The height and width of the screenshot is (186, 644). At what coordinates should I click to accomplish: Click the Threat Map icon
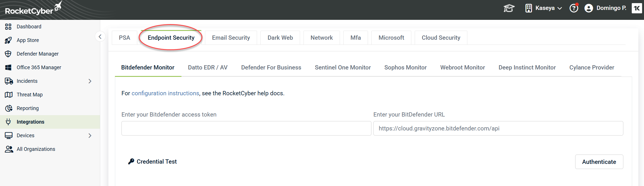point(8,95)
